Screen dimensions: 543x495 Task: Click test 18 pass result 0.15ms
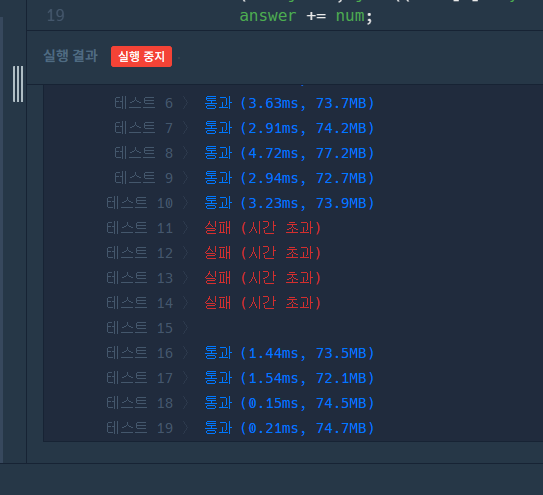289,403
